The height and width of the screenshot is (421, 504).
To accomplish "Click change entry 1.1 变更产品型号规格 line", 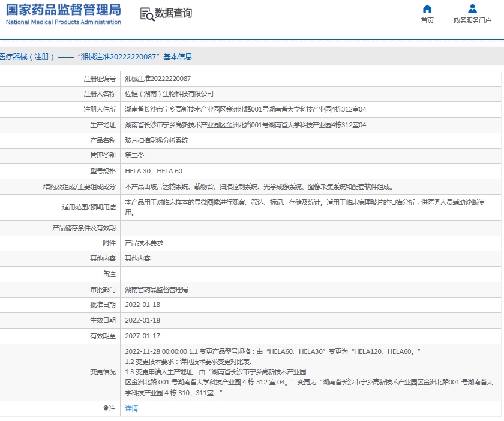I will pyautogui.click(x=272, y=351).
